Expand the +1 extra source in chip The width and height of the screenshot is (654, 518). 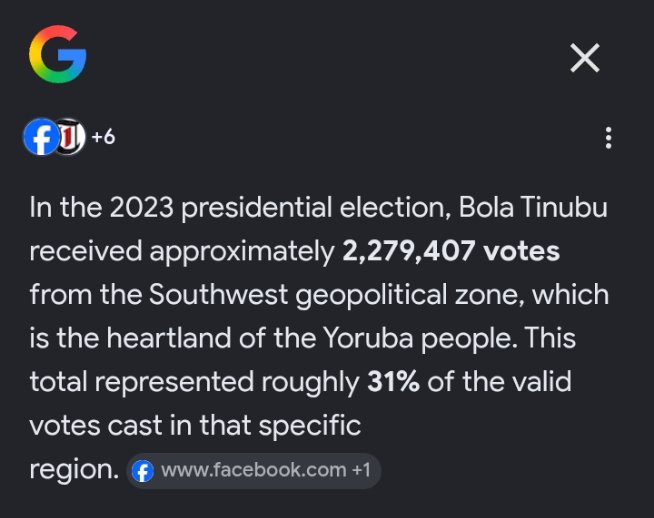point(361,470)
